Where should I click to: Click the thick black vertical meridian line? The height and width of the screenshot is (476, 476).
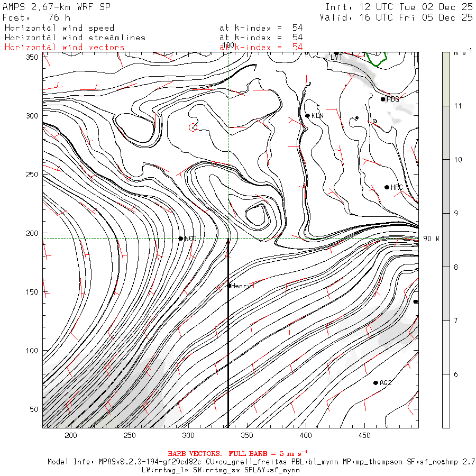[x=228, y=334]
